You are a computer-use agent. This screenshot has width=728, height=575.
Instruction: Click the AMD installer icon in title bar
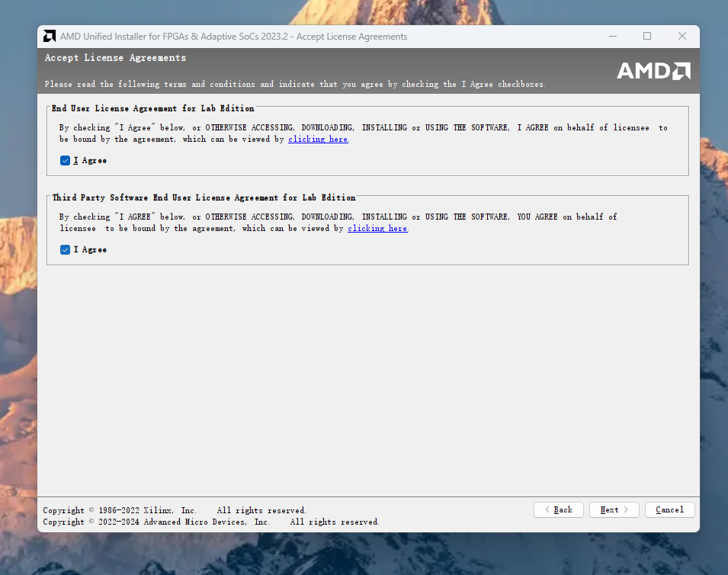click(x=50, y=37)
